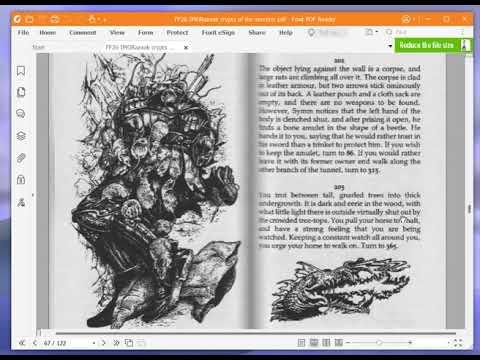
Task: Adjust the zoom slider handle
Action: [x=379, y=342]
